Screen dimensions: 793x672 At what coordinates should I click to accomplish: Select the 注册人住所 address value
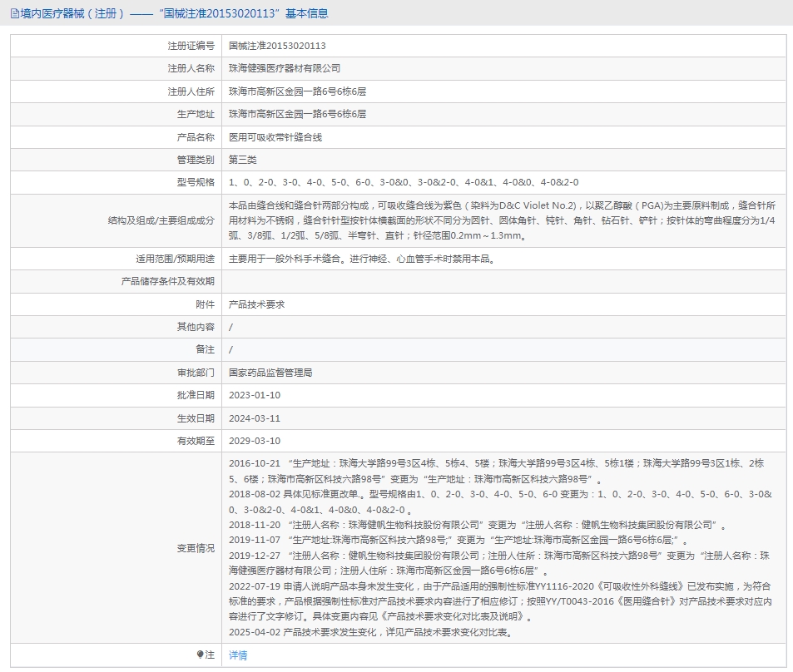[297, 91]
